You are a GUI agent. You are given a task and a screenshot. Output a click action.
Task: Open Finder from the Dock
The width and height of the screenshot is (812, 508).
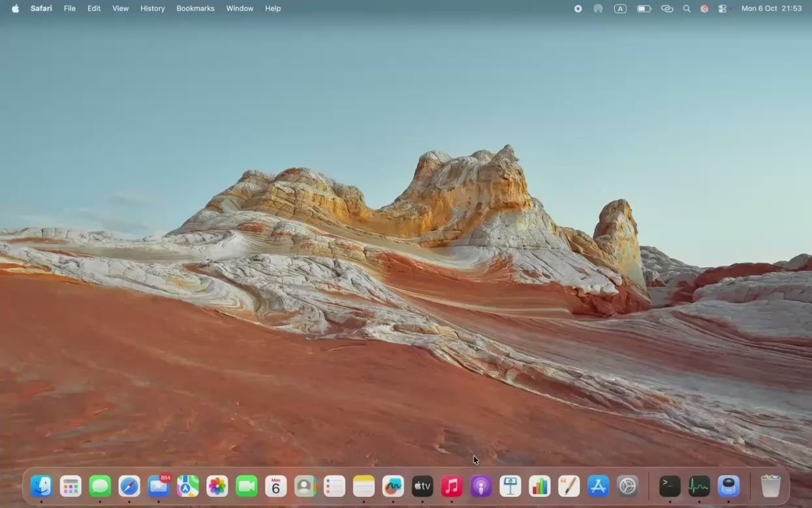pyautogui.click(x=41, y=486)
